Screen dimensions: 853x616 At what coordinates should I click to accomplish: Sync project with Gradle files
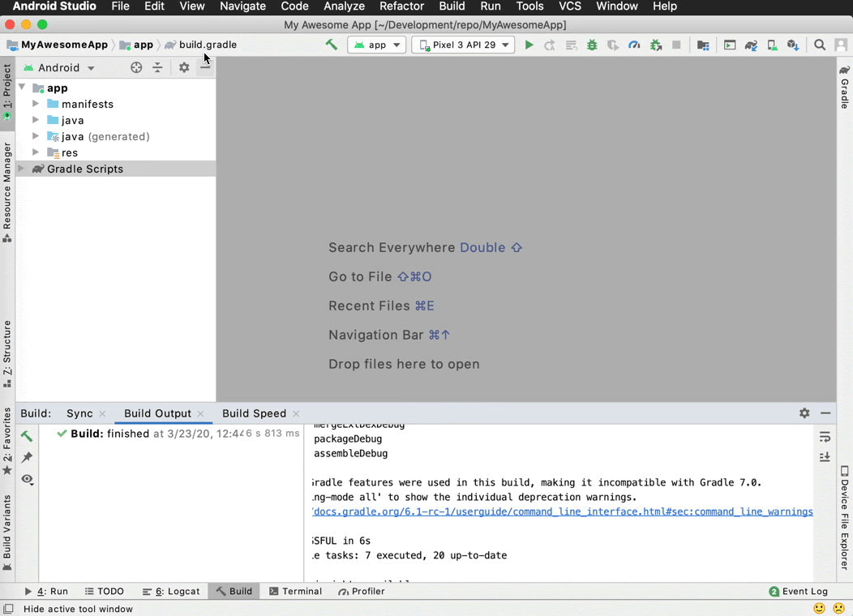(751, 45)
